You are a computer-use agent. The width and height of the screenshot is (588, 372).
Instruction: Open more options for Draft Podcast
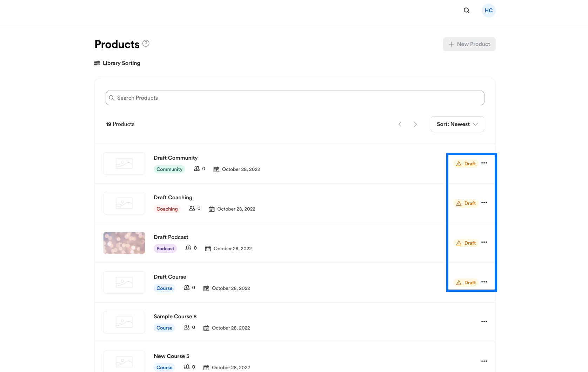coord(484,243)
